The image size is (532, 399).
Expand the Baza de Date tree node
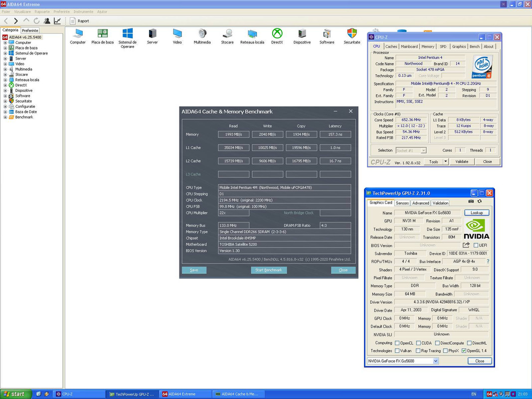coord(5,112)
